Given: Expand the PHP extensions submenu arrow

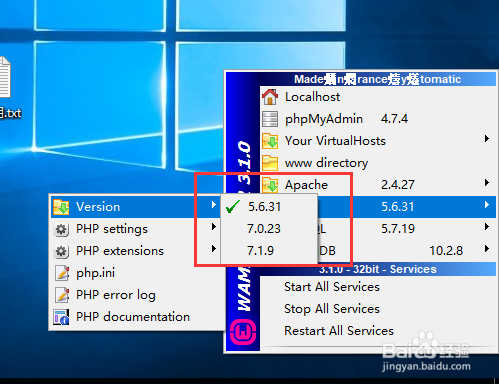Looking at the screenshot, I should pos(214,249).
